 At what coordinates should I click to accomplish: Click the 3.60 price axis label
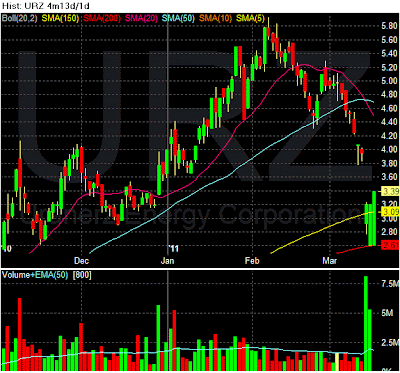coord(388,177)
